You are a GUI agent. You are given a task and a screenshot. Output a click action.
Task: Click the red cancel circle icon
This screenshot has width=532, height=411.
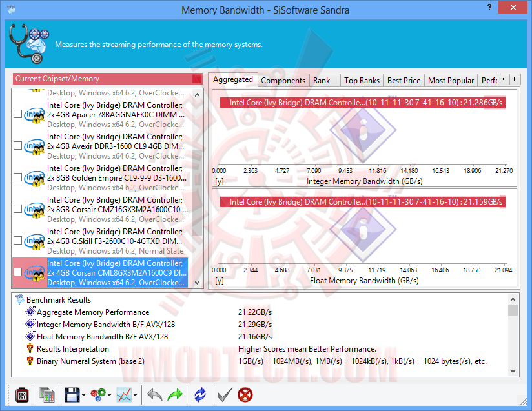245,395
